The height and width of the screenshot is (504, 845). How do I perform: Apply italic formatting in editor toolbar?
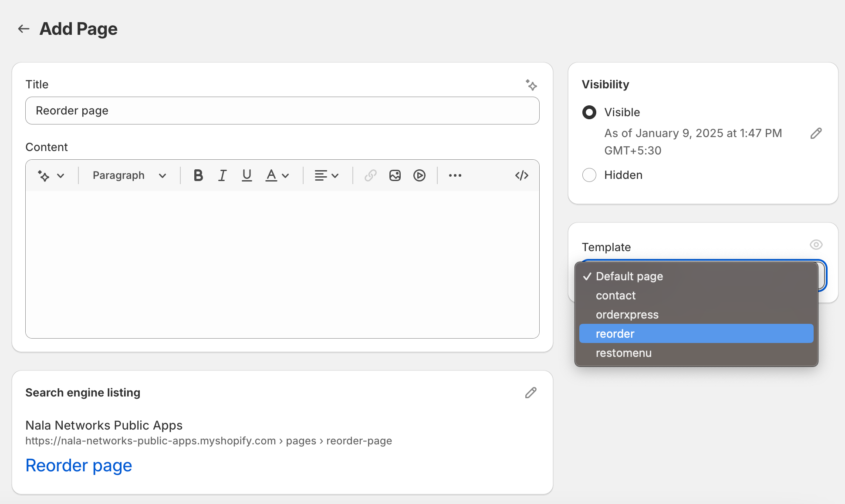click(222, 175)
